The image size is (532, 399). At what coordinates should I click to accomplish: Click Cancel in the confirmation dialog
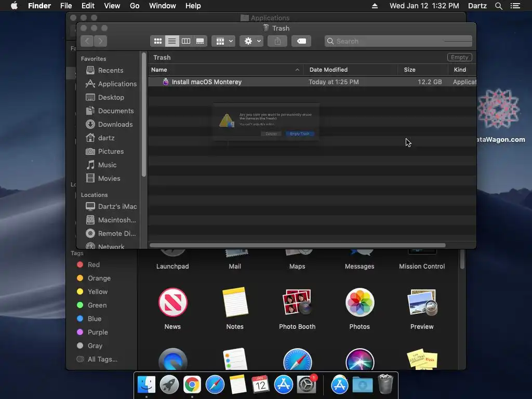pyautogui.click(x=271, y=134)
